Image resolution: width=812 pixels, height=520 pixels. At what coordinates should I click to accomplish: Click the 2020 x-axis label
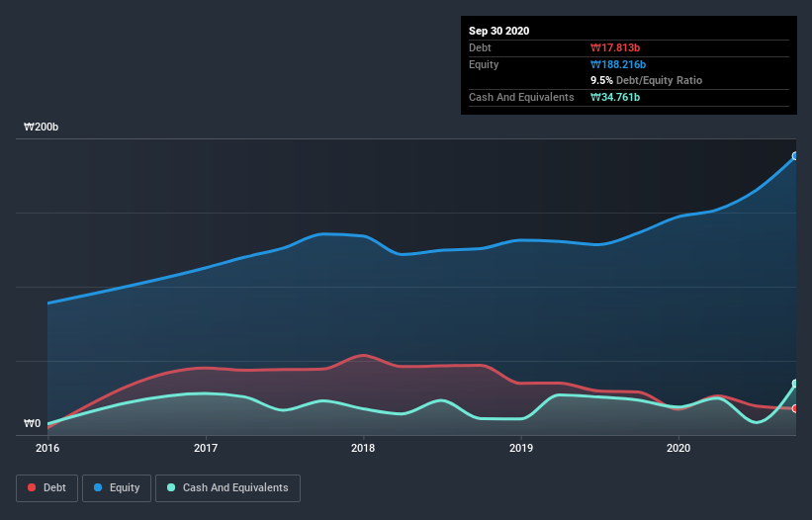click(x=678, y=448)
